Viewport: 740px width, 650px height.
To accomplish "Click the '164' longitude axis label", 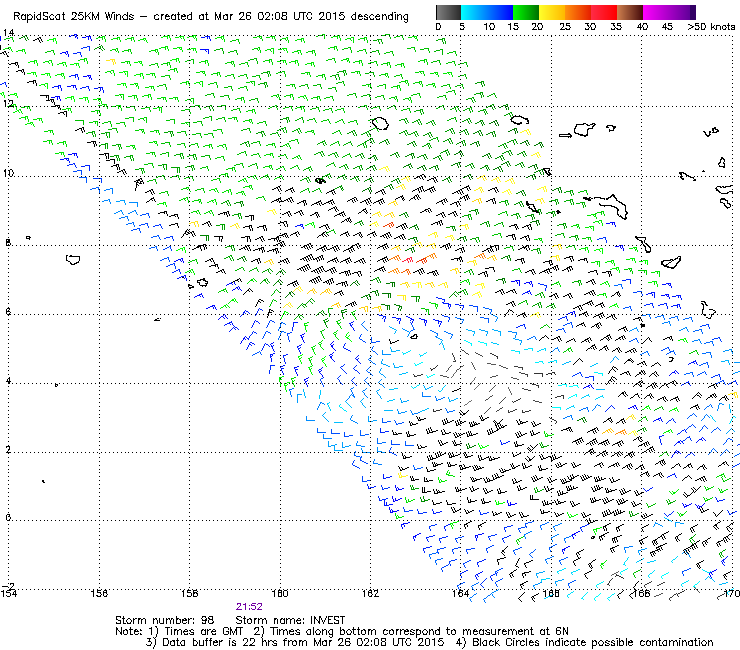I will (x=461, y=593).
